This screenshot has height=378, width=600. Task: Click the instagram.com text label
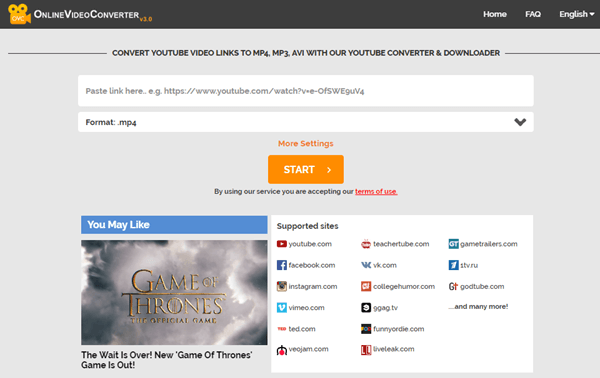(313, 286)
